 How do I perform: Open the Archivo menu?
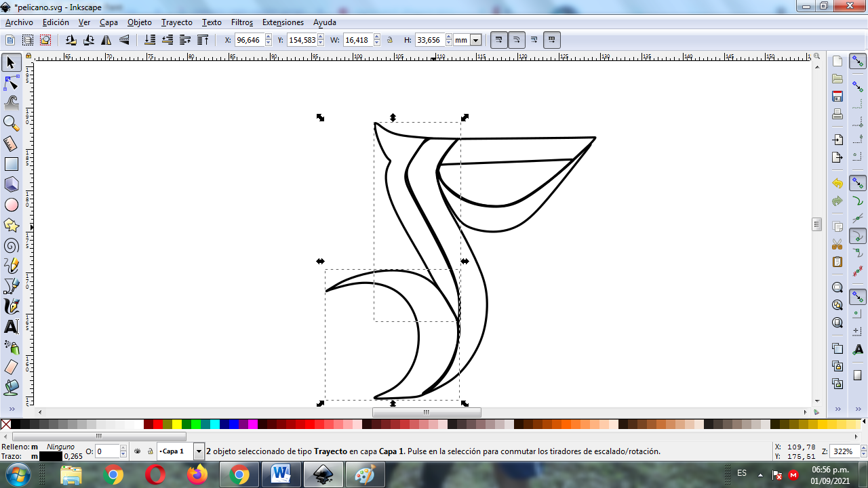(19, 22)
